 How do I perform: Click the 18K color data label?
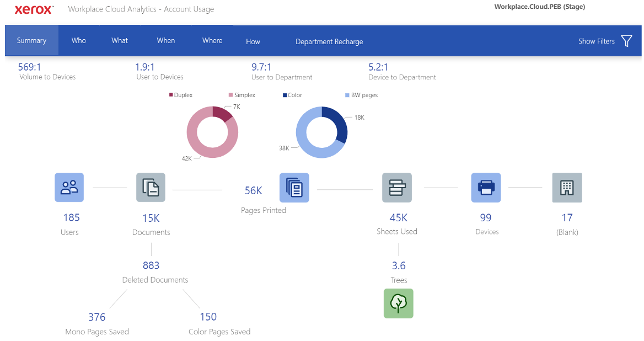(359, 118)
